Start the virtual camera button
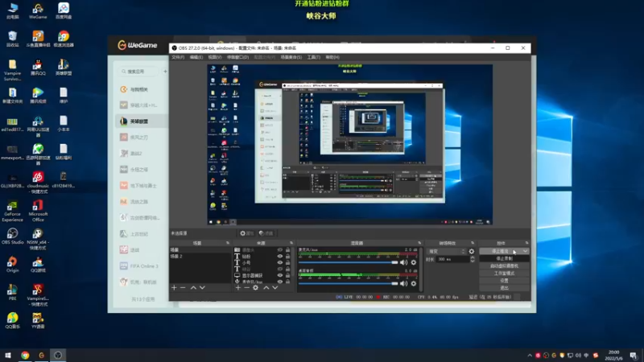644x362 pixels. pos(505,266)
